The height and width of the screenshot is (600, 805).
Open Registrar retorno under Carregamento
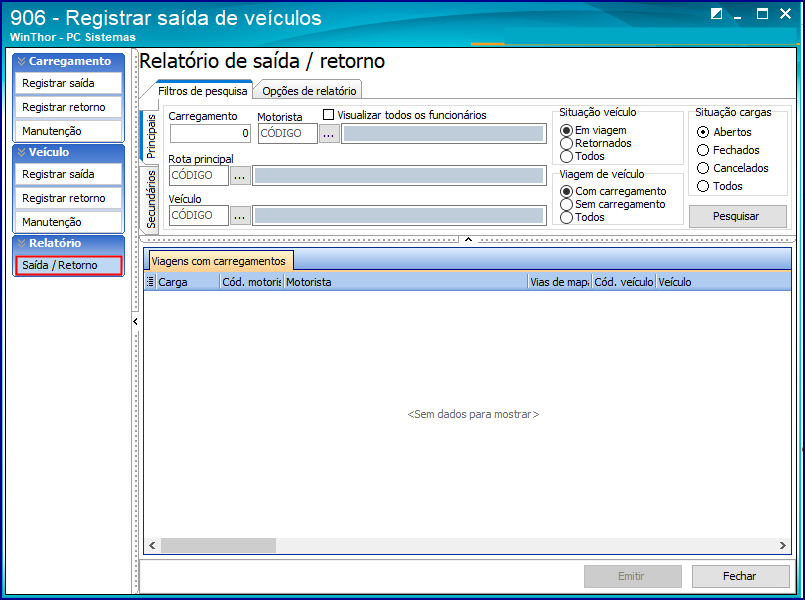(x=68, y=107)
